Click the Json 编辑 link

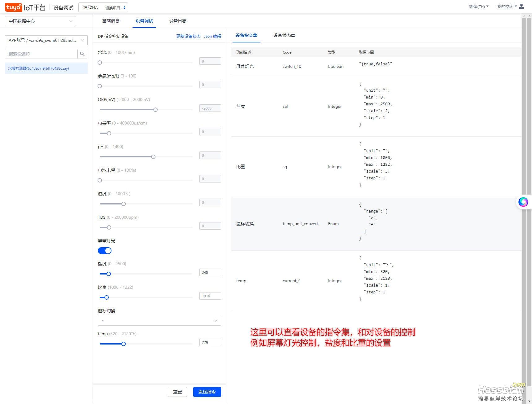212,36
